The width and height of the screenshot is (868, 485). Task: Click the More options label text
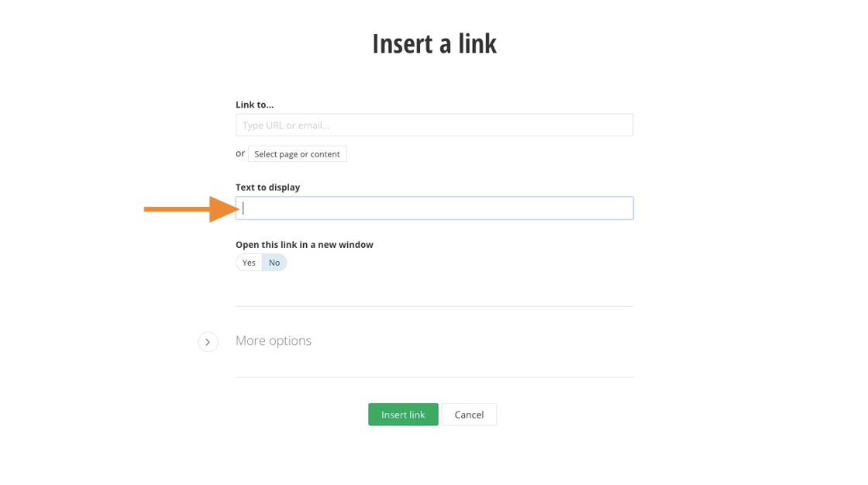click(274, 341)
